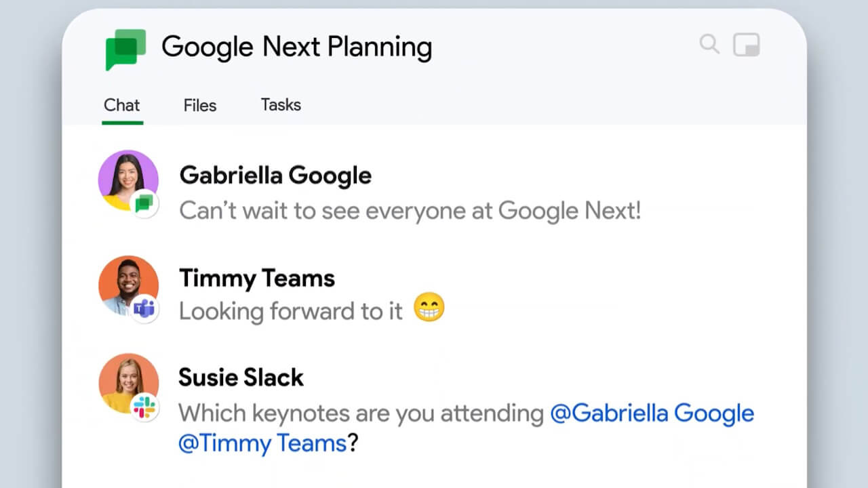This screenshot has width=868, height=488.
Task: Click the Slack badge on Susie's avatar
Action: pos(144,407)
